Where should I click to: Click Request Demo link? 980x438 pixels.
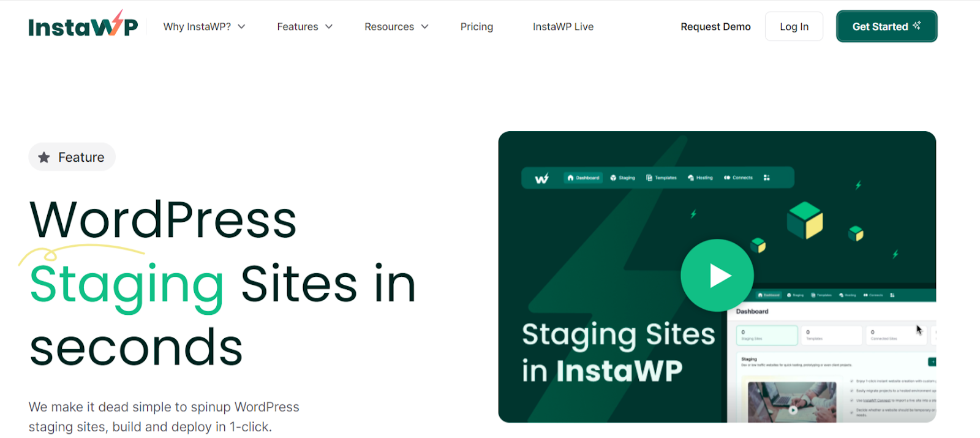pos(715,27)
